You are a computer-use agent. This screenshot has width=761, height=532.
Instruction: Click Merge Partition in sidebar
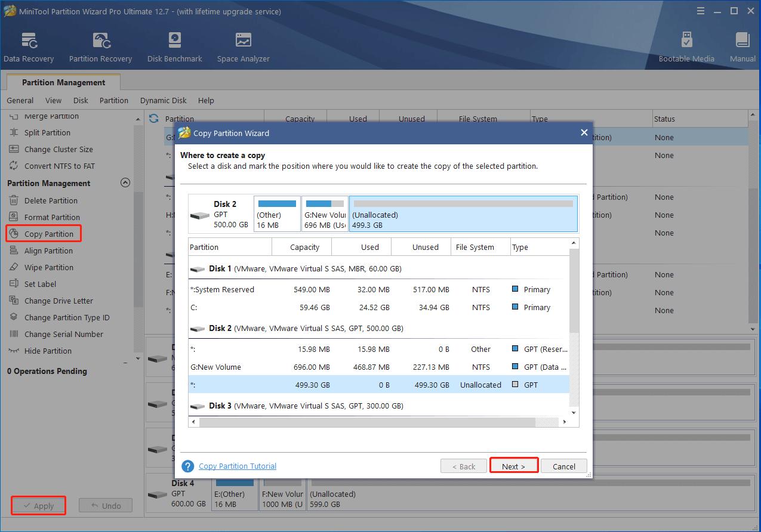[x=51, y=116]
